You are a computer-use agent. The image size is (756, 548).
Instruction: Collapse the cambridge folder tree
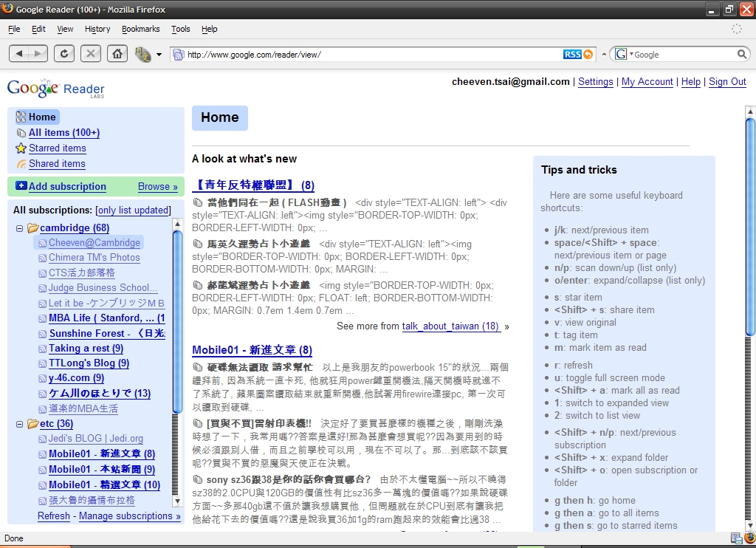(19, 228)
